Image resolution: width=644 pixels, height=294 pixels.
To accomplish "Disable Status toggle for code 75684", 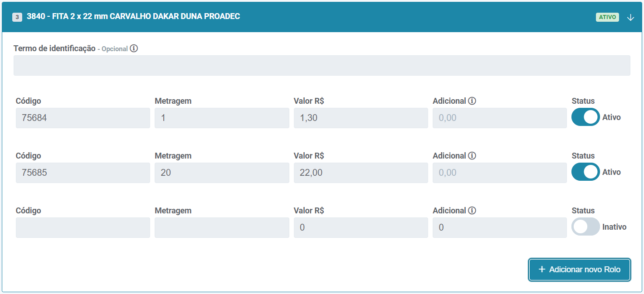I will (x=585, y=117).
